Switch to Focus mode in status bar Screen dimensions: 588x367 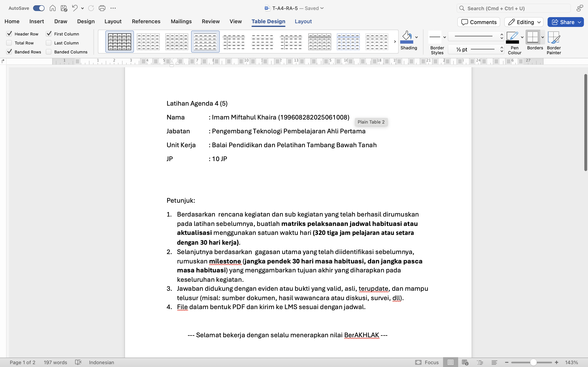click(427, 362)
